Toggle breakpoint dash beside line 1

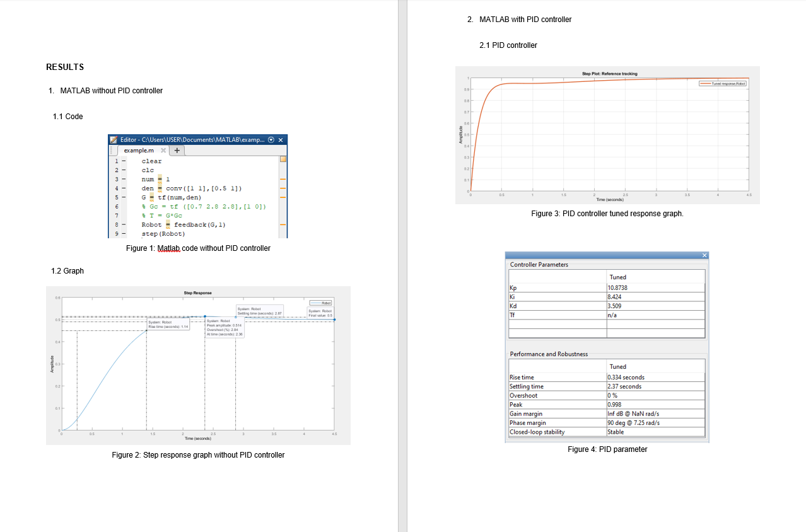(x=124, y=161)
